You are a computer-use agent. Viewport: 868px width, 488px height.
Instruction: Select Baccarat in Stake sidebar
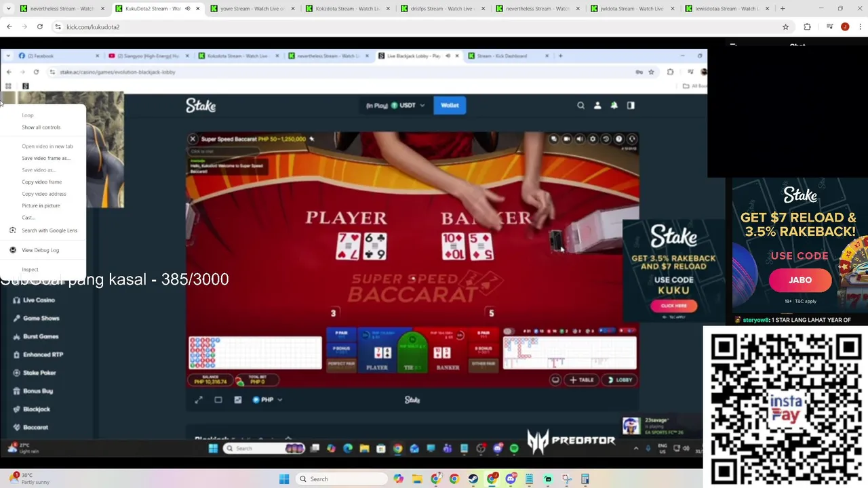(x=35, y=428)
